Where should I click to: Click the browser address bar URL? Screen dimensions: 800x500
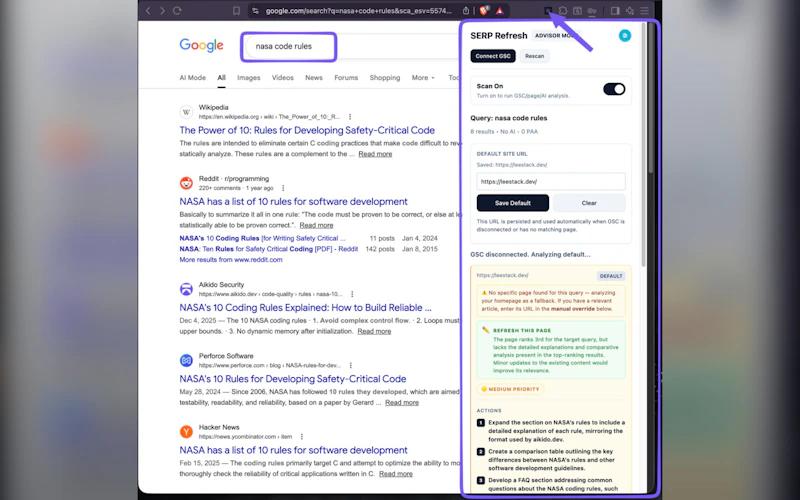point(358,11)
